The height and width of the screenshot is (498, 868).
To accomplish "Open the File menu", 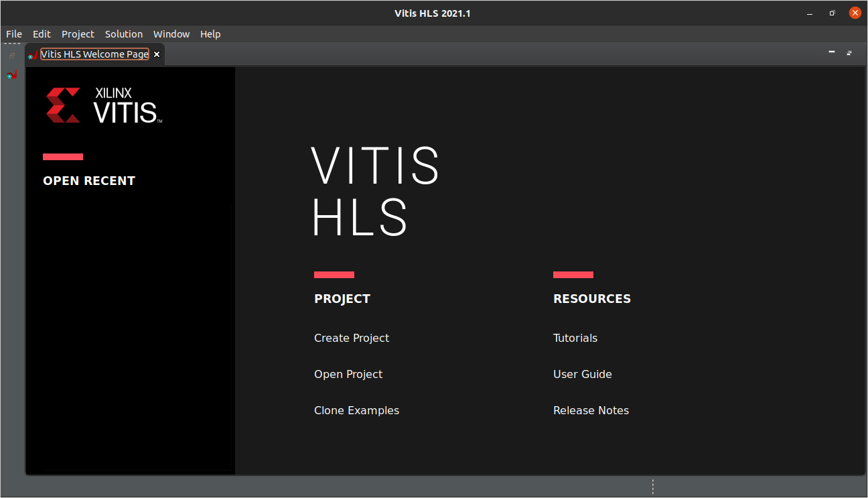I will click(x=13, y=34).
